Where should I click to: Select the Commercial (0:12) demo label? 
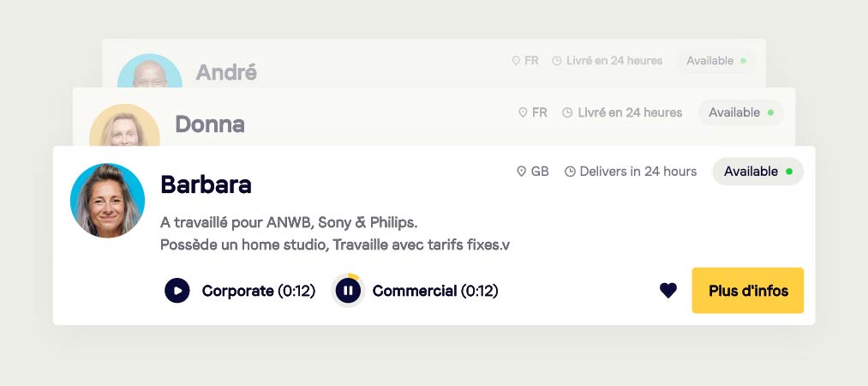(435, 291)
